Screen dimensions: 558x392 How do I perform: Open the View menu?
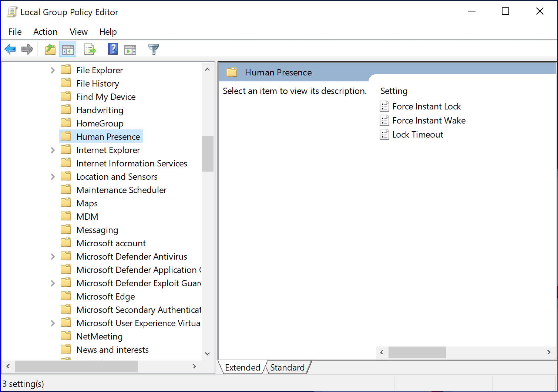coord(78,32)
